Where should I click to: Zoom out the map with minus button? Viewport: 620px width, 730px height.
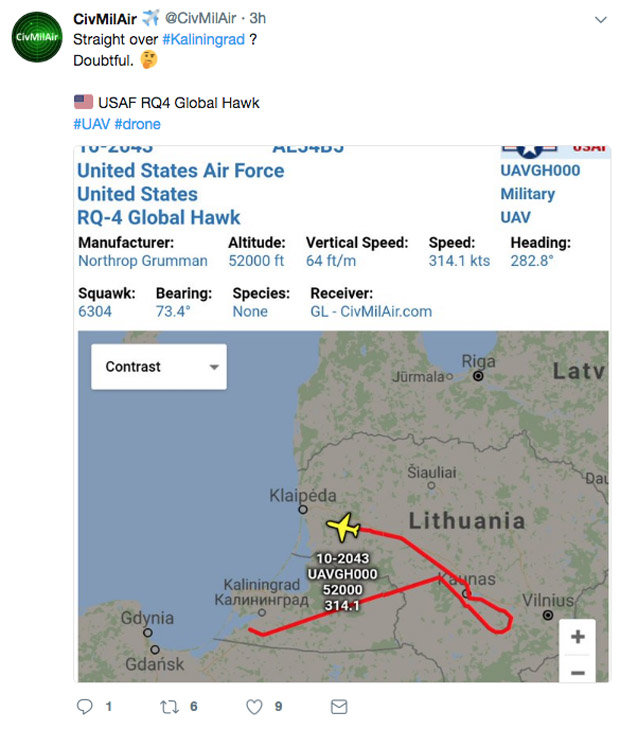point(578,673)
